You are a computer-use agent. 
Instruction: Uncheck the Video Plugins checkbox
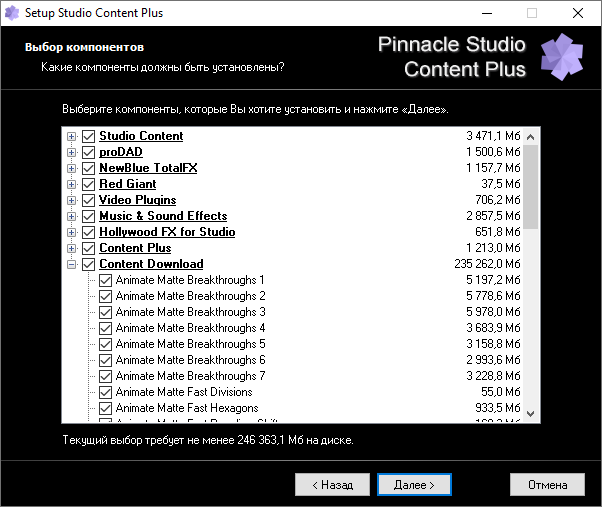tap(89, 200)
